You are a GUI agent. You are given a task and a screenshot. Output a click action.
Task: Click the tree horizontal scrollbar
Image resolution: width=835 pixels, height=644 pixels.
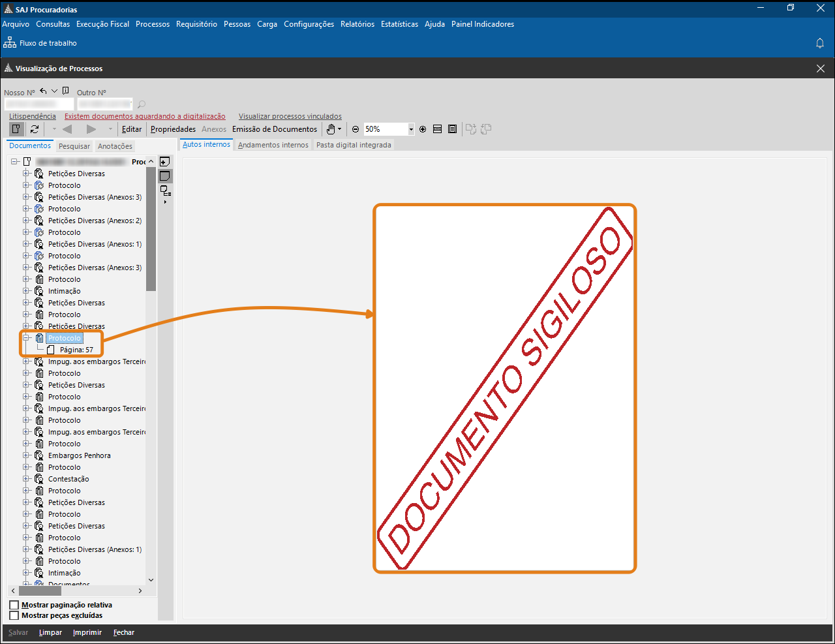pyautogui.click(x=78, y=590)
